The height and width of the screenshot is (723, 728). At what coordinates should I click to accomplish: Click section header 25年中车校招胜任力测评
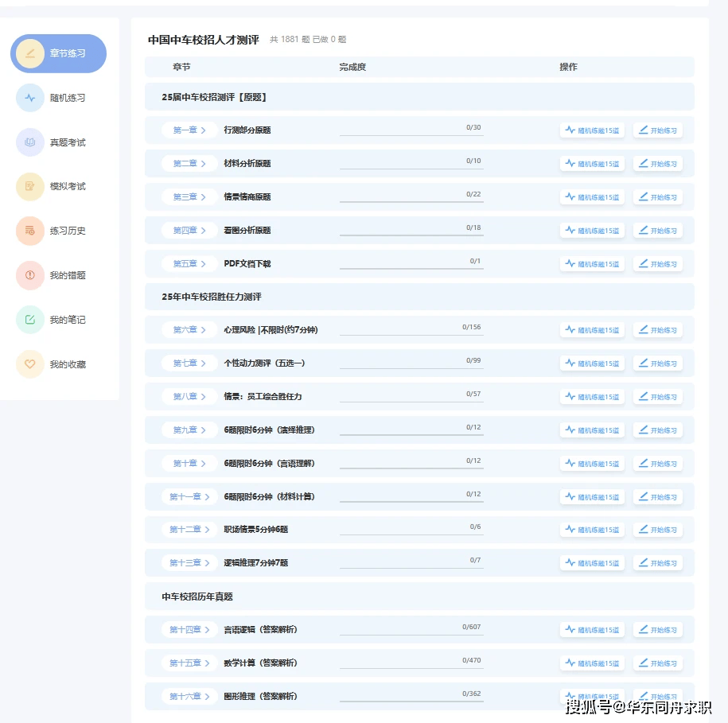click(212, 297)
